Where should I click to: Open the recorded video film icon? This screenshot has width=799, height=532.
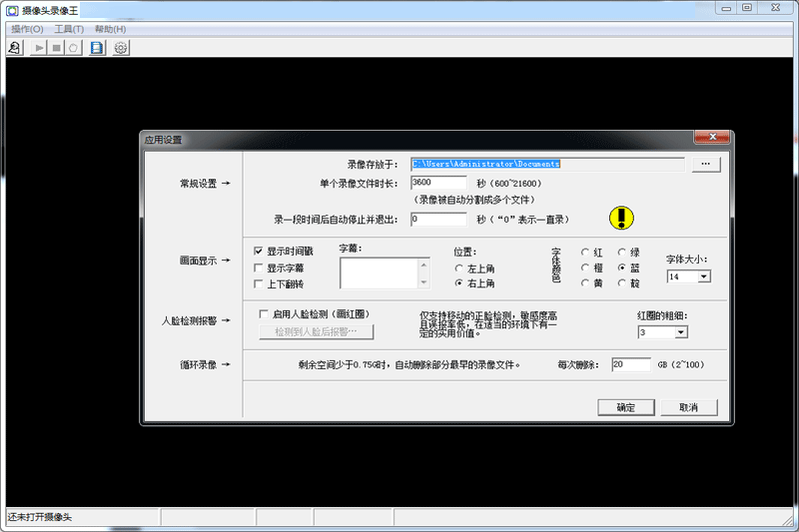(97, 48)
